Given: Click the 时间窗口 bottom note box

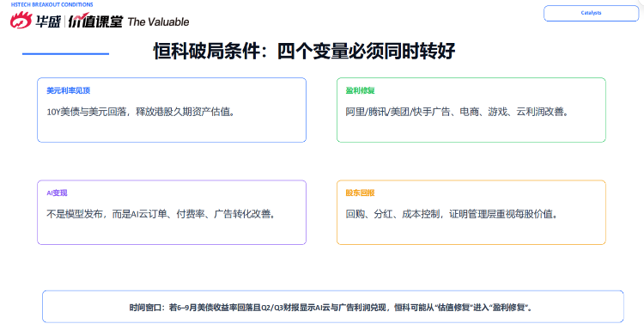Looking at the screenshot, I should [x=333, y=307].
